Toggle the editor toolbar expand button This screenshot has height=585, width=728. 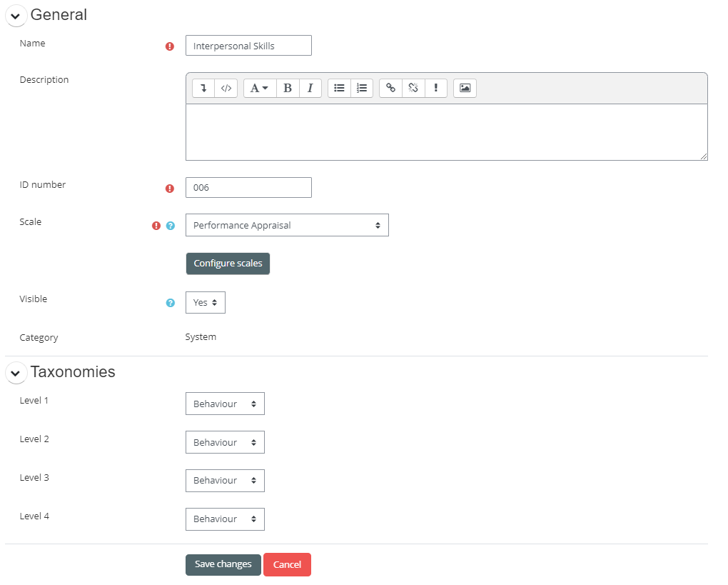click(203, 88)
